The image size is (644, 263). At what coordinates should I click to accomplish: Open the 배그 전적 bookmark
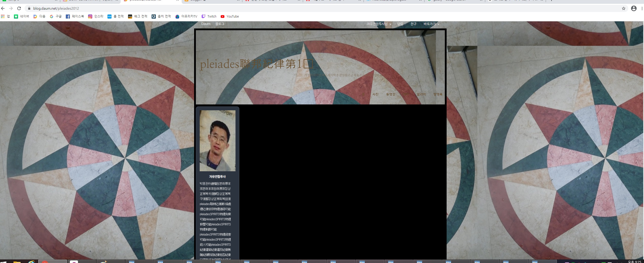click(138, 16)
